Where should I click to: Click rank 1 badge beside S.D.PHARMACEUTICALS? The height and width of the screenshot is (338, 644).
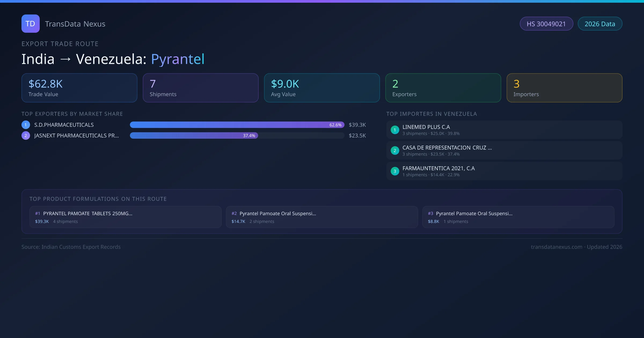point(25,125)
